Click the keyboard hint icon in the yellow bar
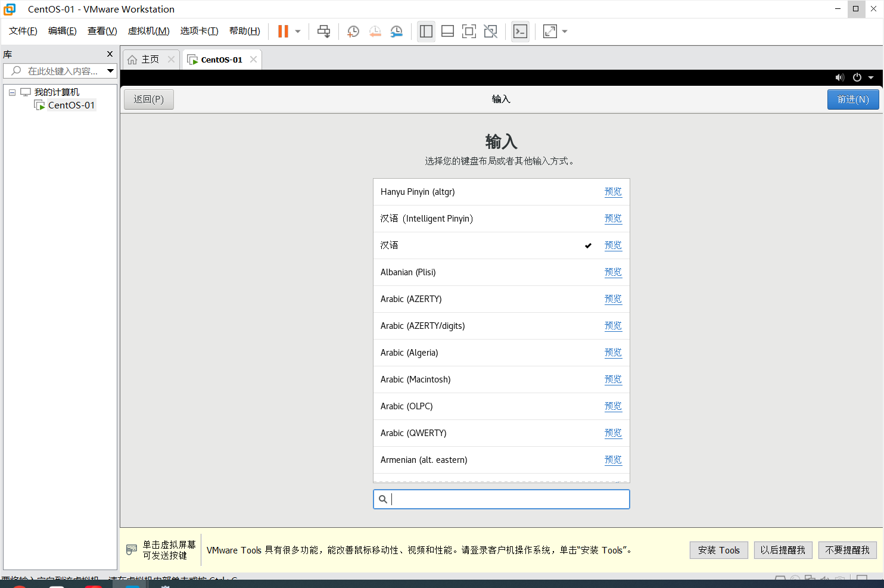The image size is (884, 588). click(x=132, y=550)
